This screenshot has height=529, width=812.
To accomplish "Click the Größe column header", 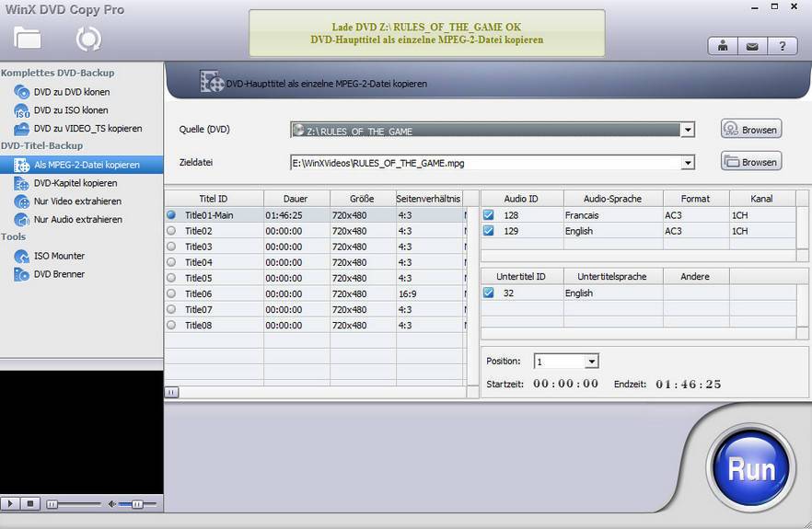I will 363,199.
